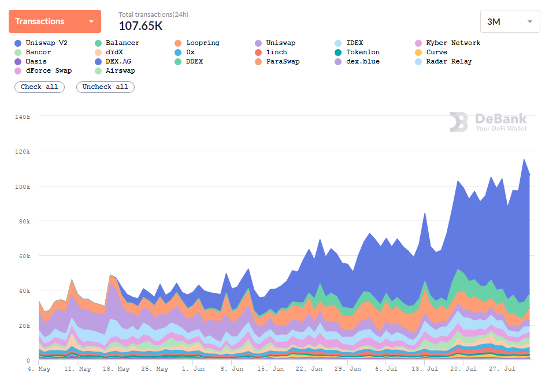This screenshot has height=392, width=549.
Task: Toggle the Bancor legend series
Action: pos(33,52)
